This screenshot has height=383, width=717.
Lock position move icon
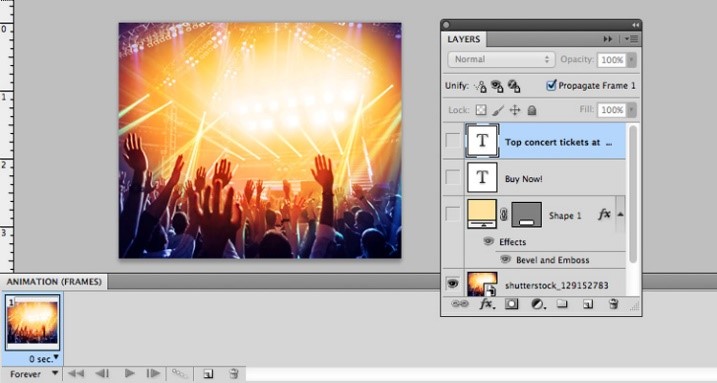(x=515, y=110)
